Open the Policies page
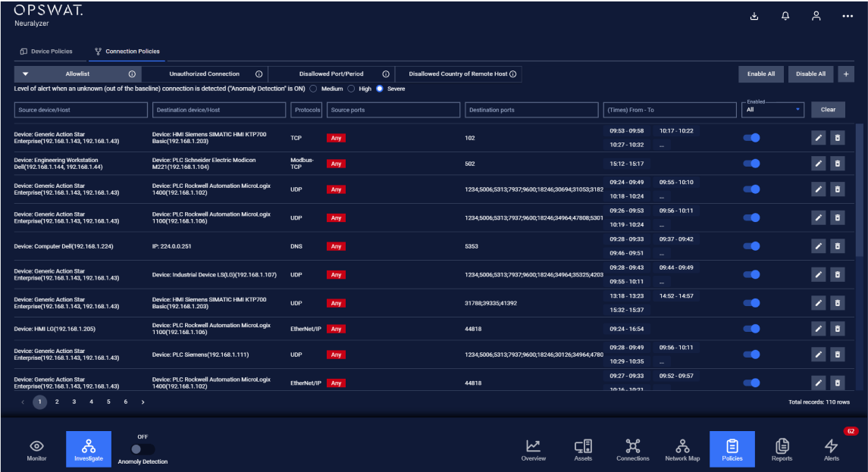868x472 pixels. [x=732, y=449]
